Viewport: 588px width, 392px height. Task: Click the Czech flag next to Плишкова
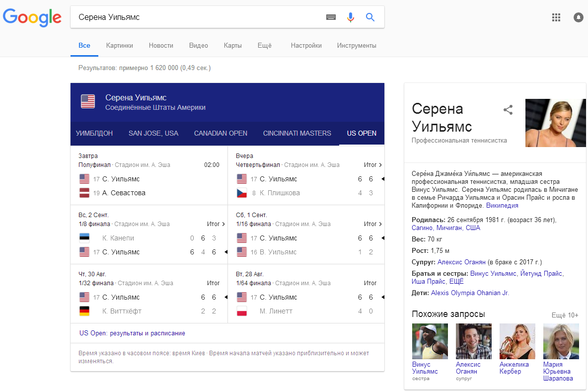coord(241,193)
